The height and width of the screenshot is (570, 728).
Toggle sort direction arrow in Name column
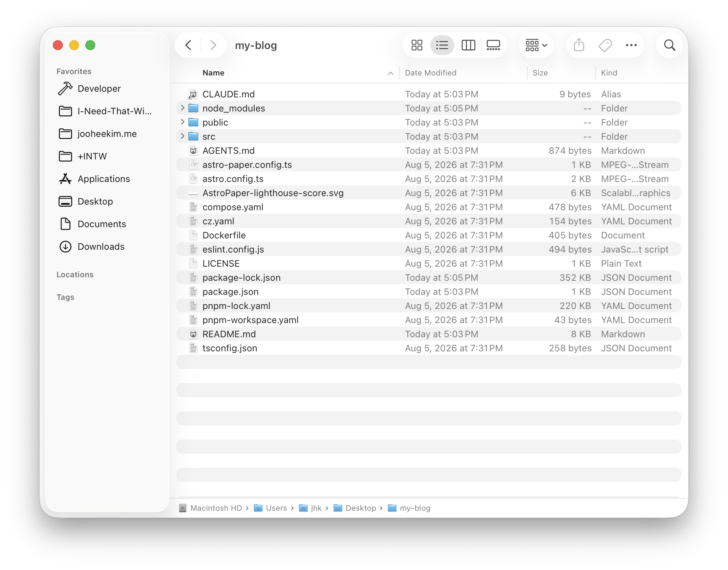390,73
